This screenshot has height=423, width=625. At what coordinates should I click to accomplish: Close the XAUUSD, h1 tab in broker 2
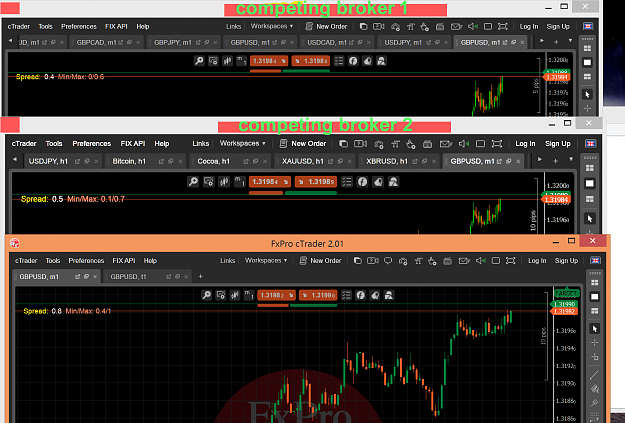tap(350, 161)
